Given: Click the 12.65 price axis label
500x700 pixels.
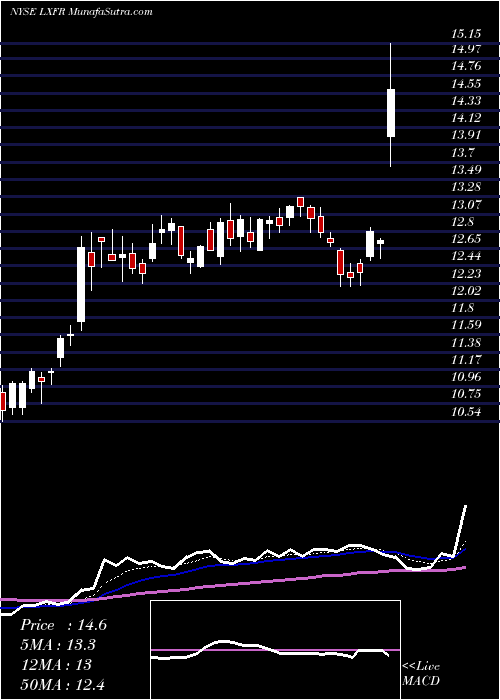Looking at the screenshot, I should (x=466, y=239).
